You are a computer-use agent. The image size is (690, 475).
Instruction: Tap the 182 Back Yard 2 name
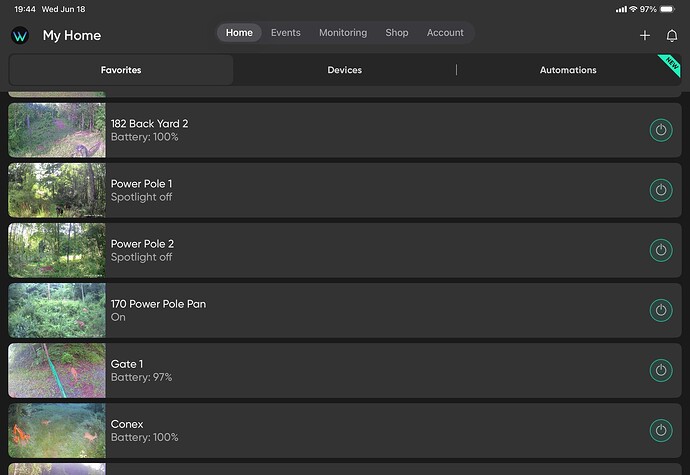pyautogui.click(x=149, y=124)
